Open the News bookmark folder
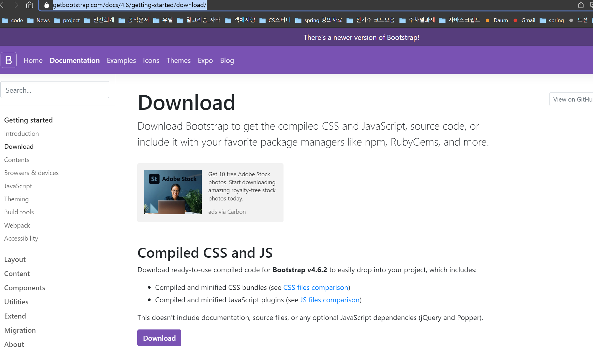Viewport: 593px width, 364px height. [x=43, y=20]
